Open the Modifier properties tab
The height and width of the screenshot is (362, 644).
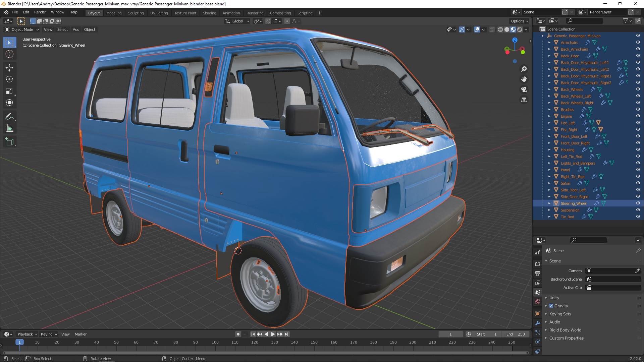tap(538, 323)
